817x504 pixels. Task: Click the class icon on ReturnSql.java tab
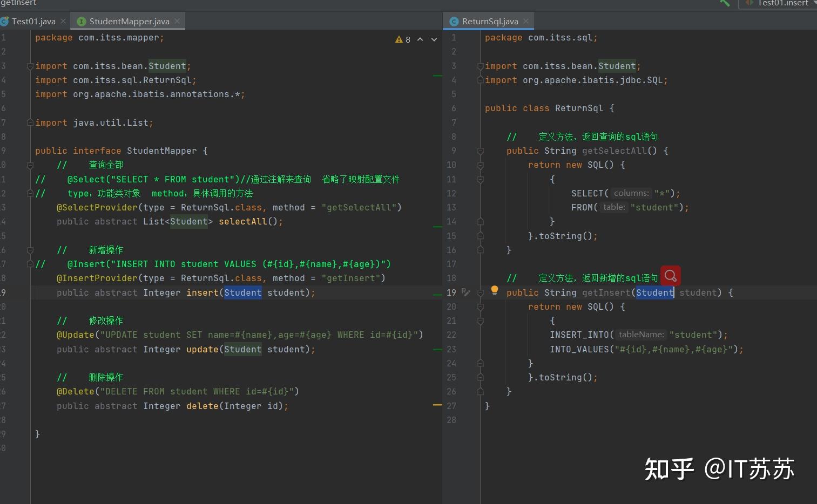(x=453, y=21)
